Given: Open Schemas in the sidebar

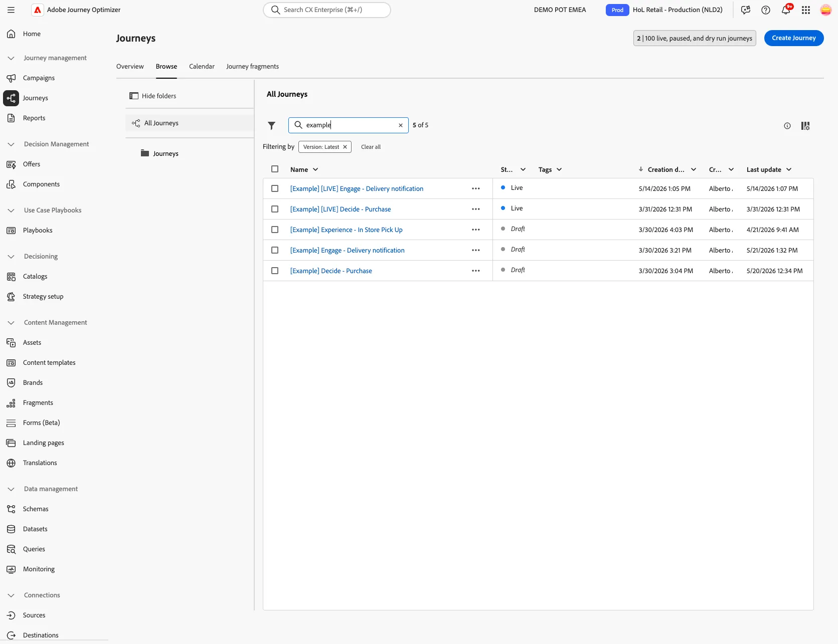Looking at the screenshot, I should point(36,509).
